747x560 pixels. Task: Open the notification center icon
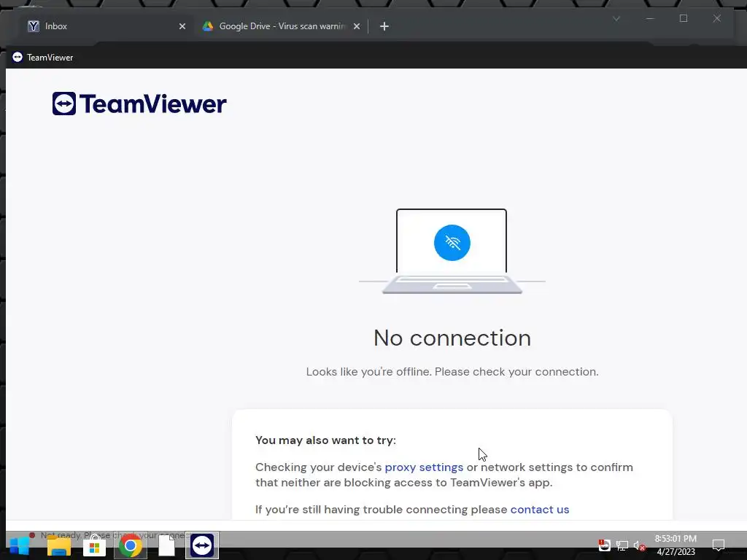[x=719, y=545]
